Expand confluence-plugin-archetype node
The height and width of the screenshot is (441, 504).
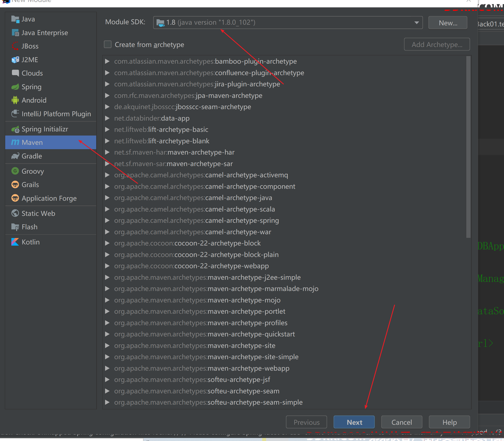point(107,73)
